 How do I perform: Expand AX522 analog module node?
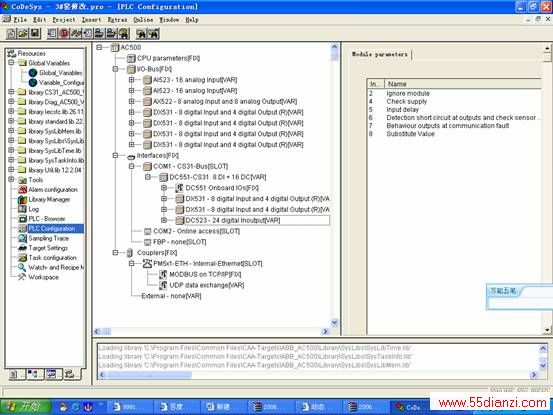click(x=132, y=101)
